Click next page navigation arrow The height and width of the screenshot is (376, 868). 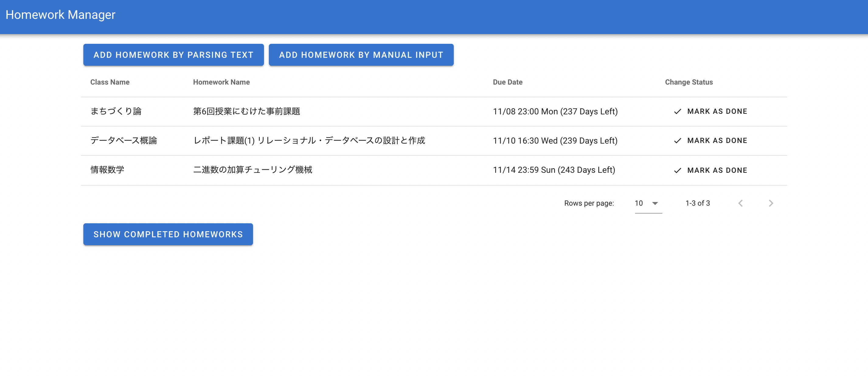point(770,203)
